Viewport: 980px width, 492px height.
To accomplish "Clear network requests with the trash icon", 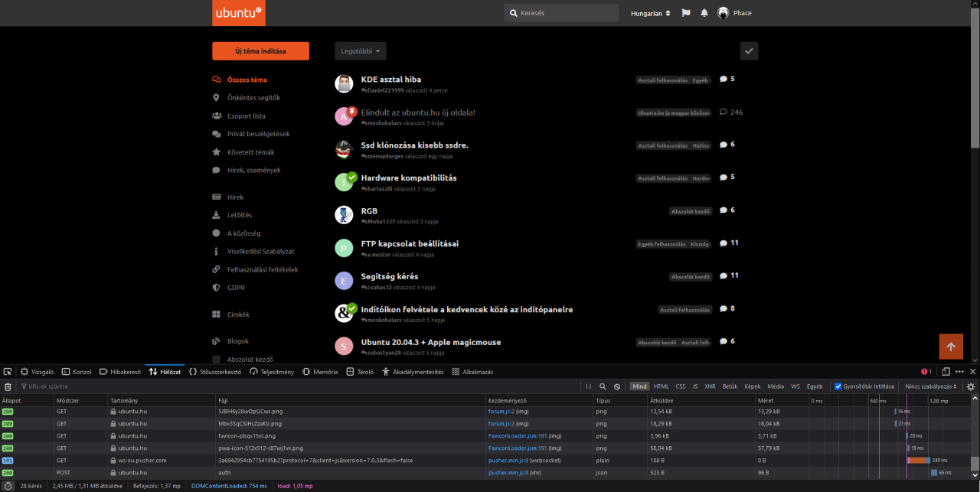I will (x=8, y=386).
